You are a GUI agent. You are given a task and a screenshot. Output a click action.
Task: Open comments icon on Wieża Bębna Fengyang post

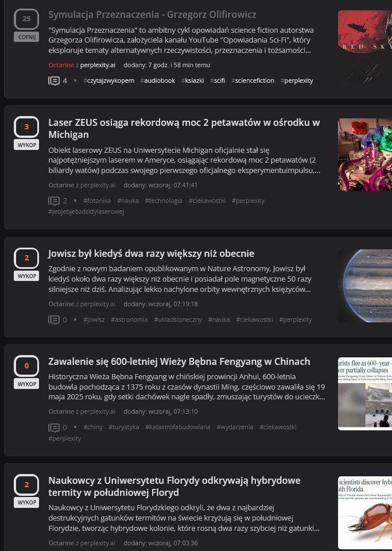click(54, 427)
